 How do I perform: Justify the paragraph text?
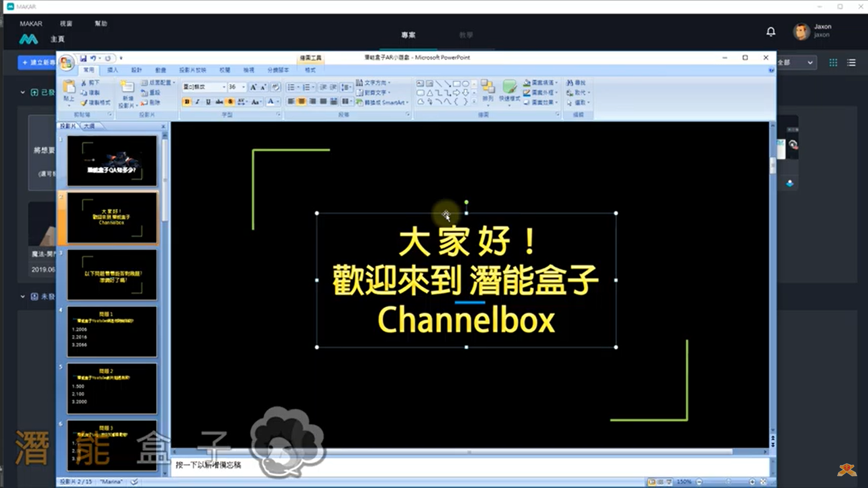(x=323, y=101)
